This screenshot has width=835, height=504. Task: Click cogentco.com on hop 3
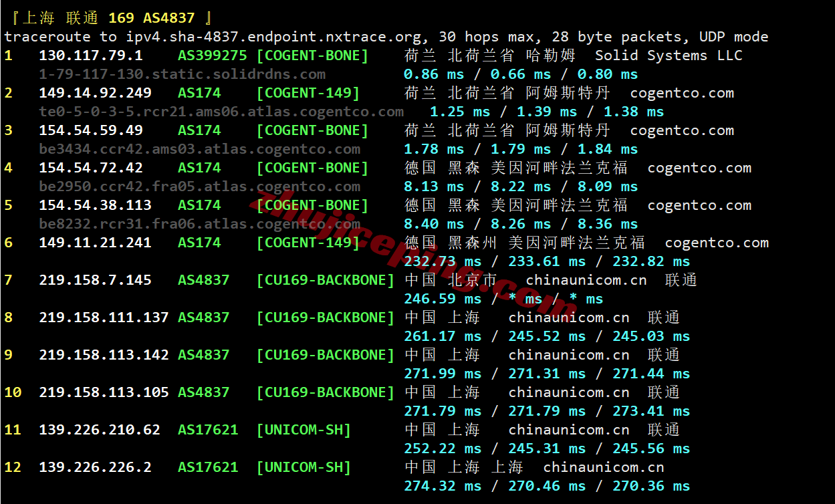coord(682,130)
